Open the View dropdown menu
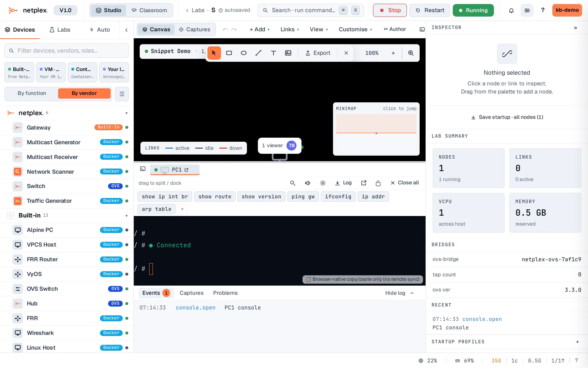 (319, 29)
